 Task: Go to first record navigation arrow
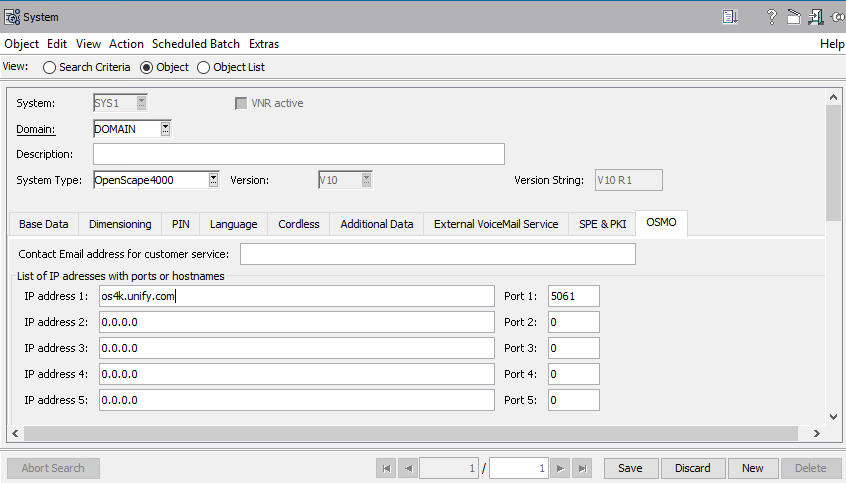386,468
